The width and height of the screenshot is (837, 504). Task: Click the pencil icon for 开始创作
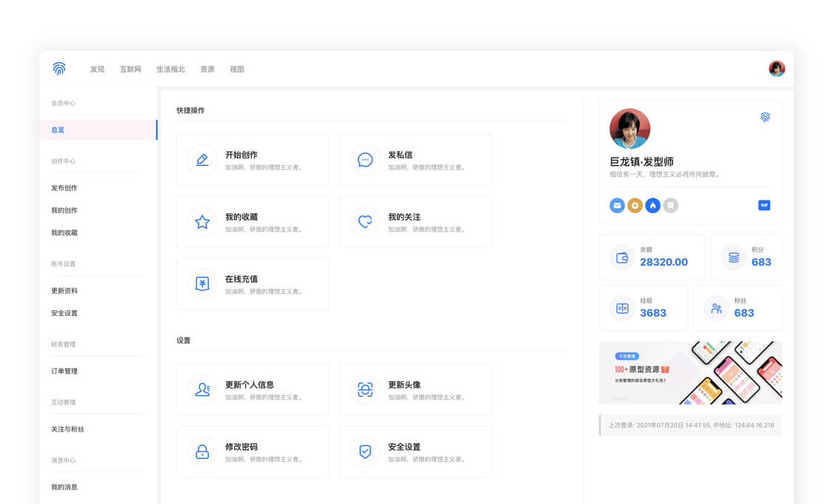pyautogui.click(x=202, y=160)
